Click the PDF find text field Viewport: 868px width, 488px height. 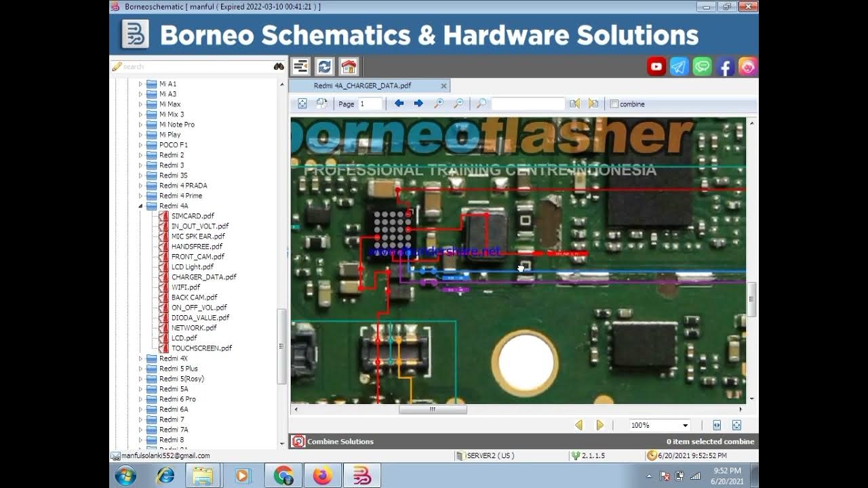pyautogui.click(x=528, y=104)
